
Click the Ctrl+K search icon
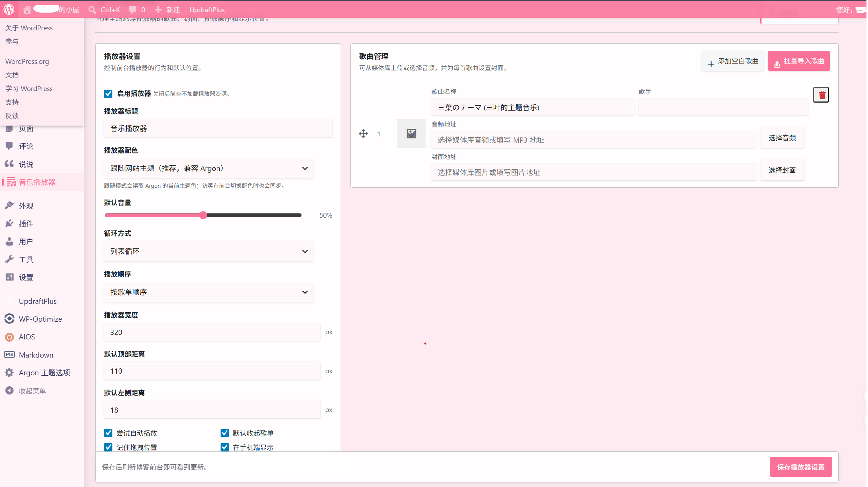point(92,10)
